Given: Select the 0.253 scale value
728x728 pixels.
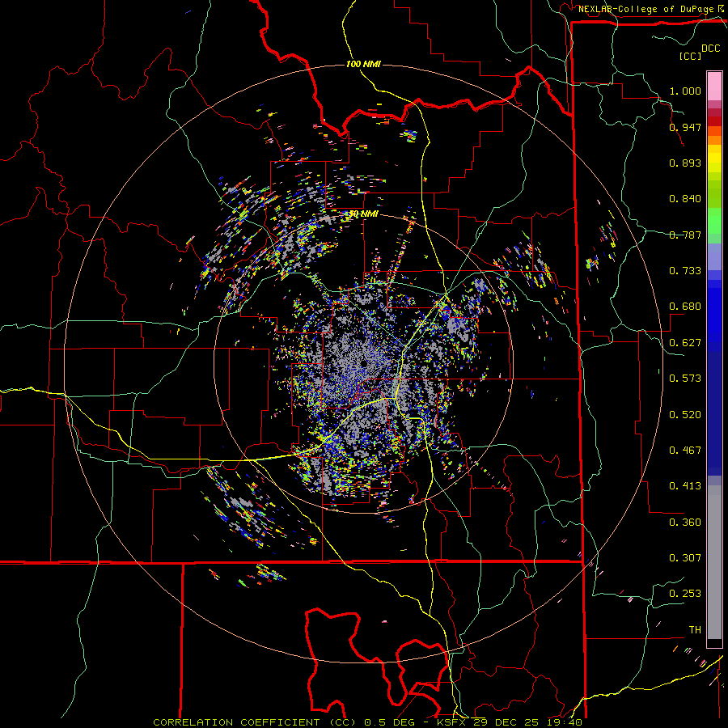Looking at the screenshot, I should 685,594.
